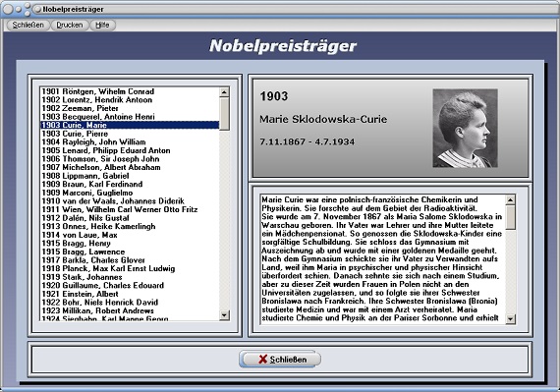Select 1902 Zeeman, Pieter
560x392 pixels.
[x=130, y=108]
